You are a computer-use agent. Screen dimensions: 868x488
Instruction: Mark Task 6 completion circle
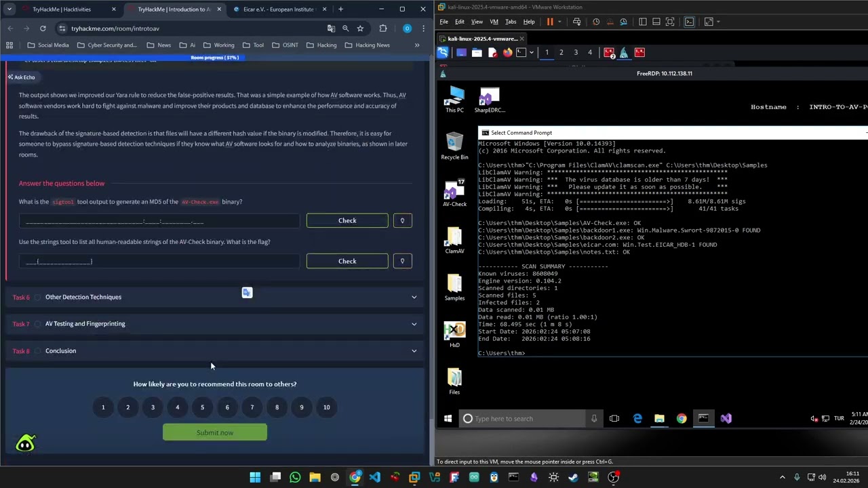(x=38, y=297)
